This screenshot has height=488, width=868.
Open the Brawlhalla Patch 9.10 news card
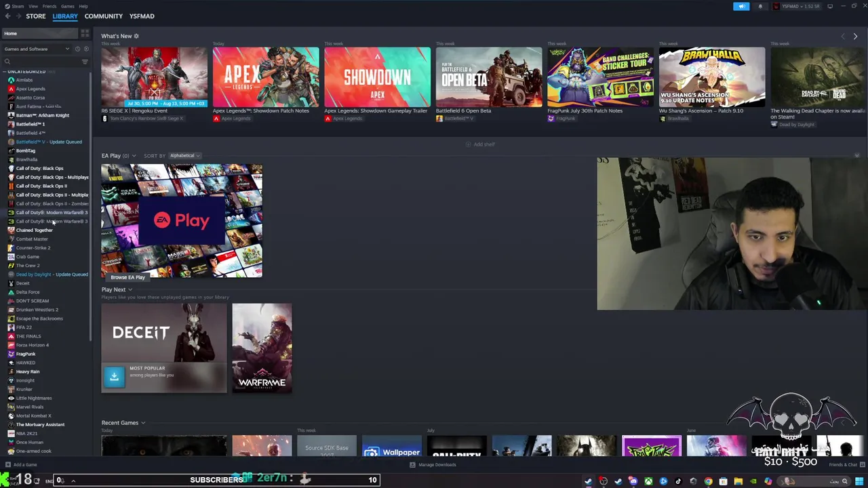pyautogui.click(x=712, y=77)
